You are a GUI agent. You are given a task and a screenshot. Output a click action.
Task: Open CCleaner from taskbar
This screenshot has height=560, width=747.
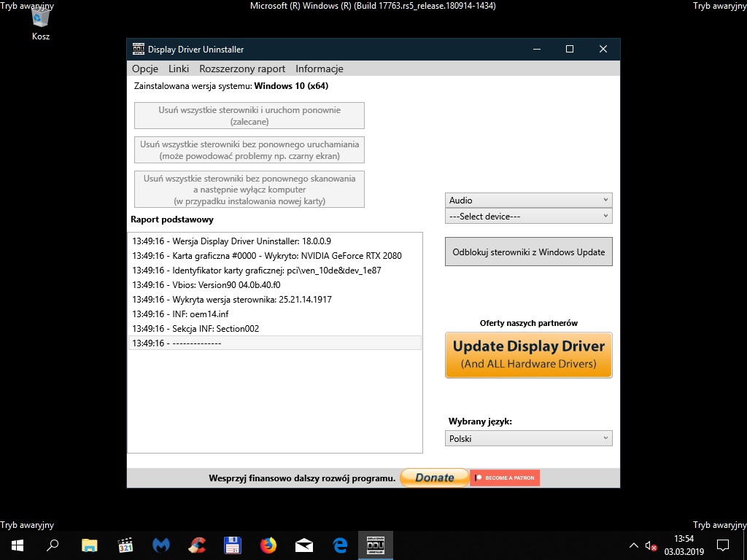coord(197,545)
